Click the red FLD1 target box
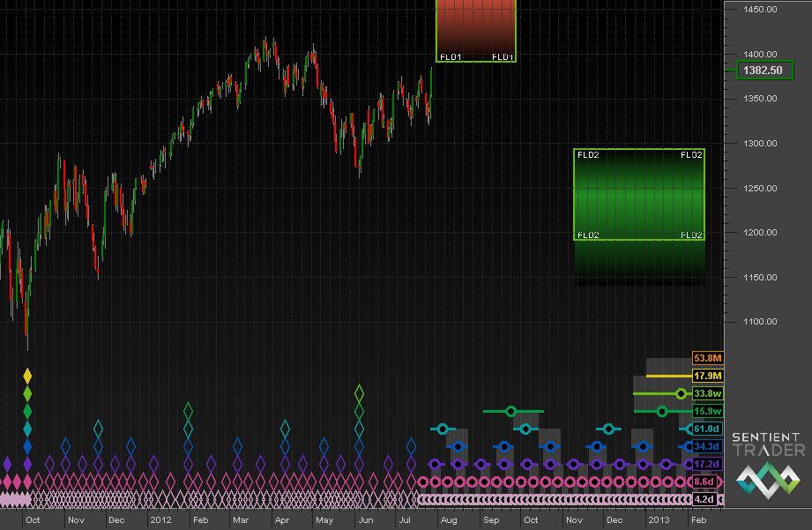812x530 pixels. pos(476,29)
